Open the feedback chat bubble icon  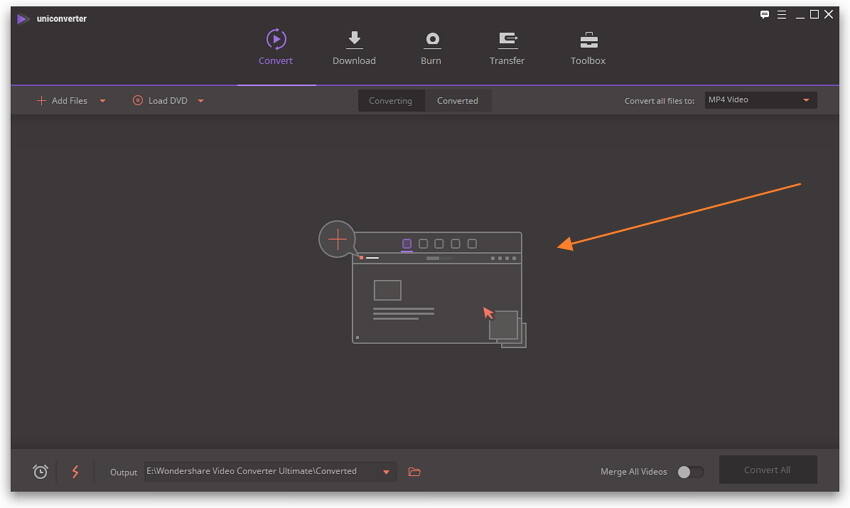pos(764,15)
